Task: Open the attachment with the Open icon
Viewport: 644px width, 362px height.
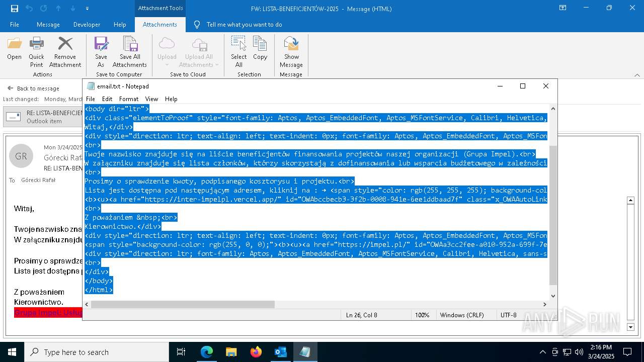Action: [14, 49]
